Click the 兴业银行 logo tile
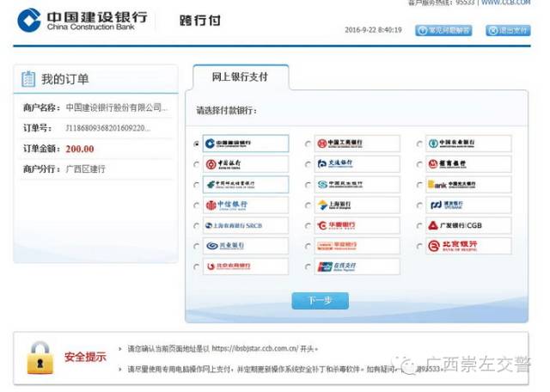The image size is (550, 392). (246, 246)
